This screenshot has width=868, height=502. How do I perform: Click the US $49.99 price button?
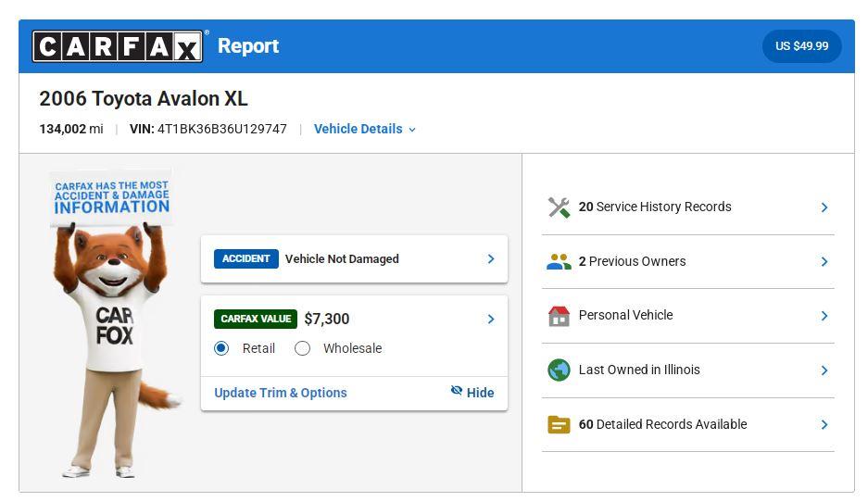tap(801, 46)
